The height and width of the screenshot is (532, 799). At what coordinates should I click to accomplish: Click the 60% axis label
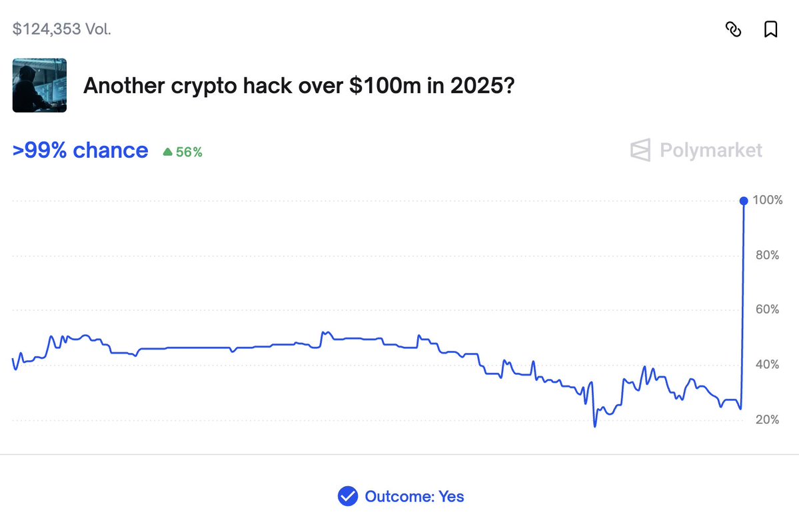coord(766,310)
